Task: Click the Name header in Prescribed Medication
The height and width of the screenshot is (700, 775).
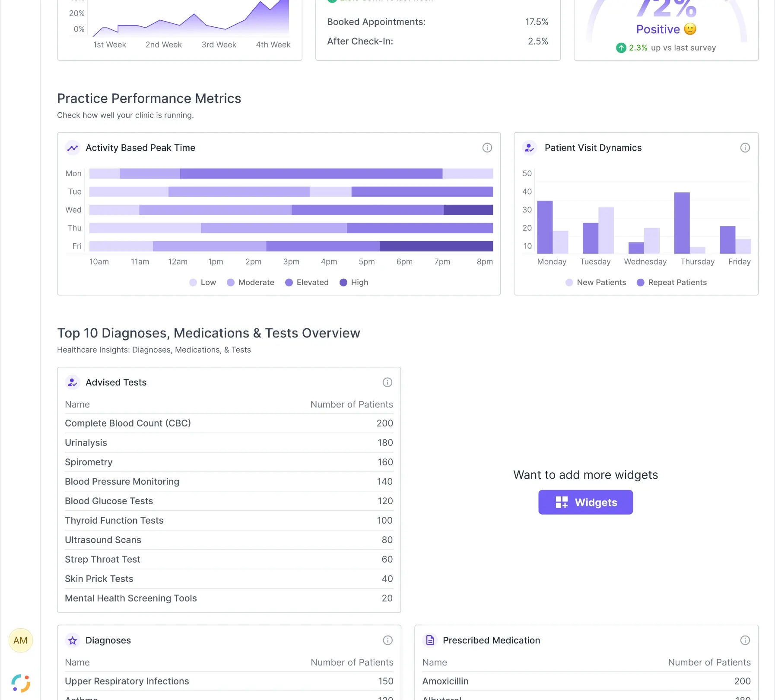Action: pyautogui.click(x=435, y=662)
